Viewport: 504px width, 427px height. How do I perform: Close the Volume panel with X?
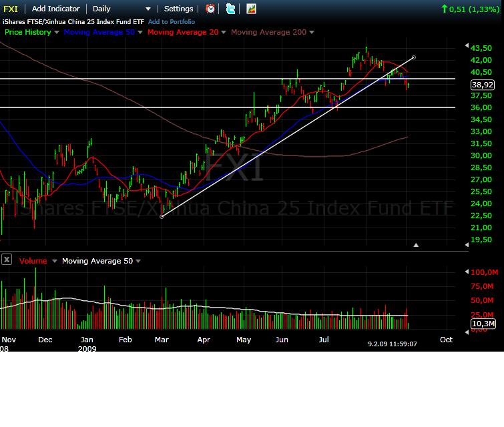pos(7,260)
